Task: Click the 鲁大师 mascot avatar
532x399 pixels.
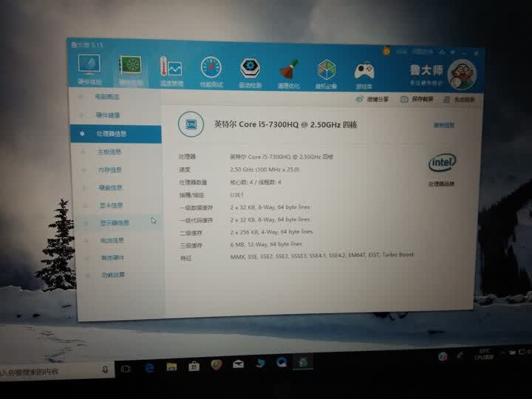Action: click(462, 75)
